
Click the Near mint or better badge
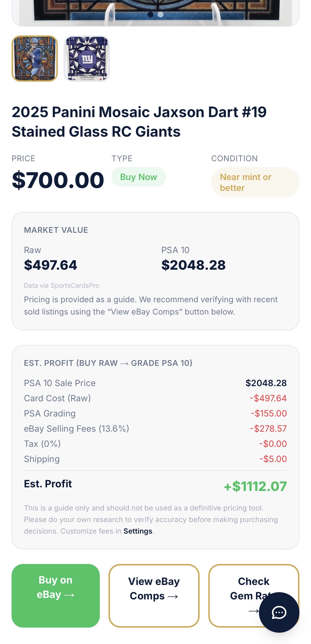coord(255,182)
